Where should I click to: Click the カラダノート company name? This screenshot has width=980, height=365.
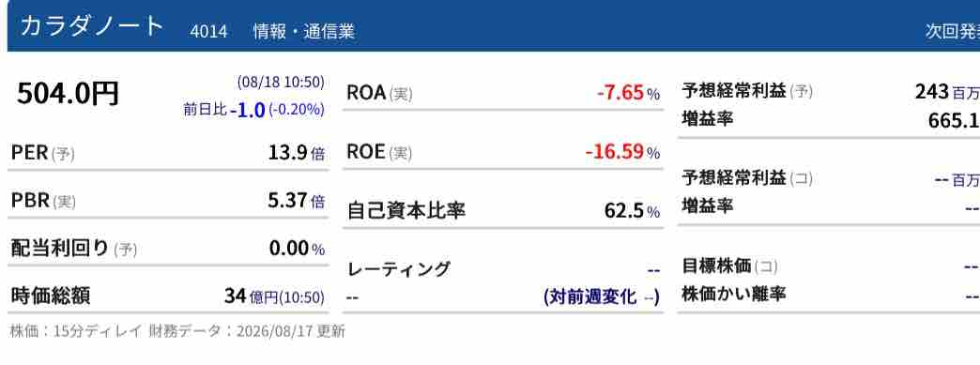tap(92, 27)
